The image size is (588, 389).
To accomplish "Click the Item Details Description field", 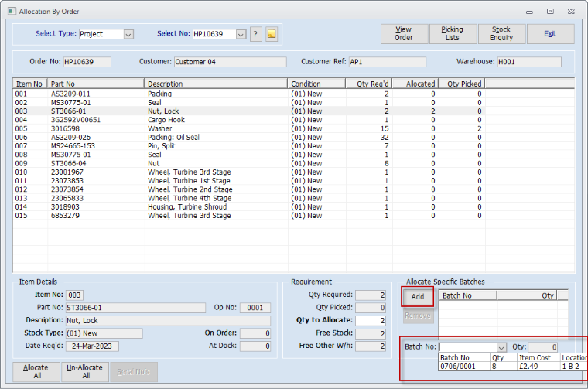I will click(168, 320).
